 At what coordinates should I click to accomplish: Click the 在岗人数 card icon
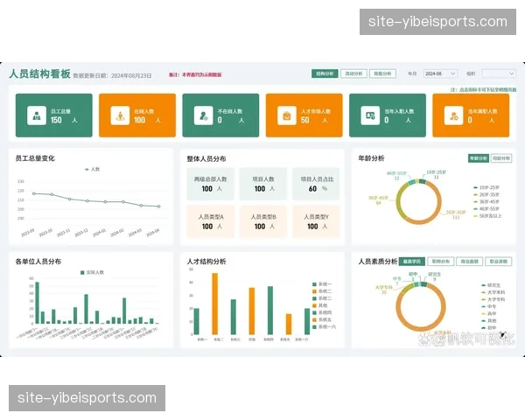click(120, 115)
